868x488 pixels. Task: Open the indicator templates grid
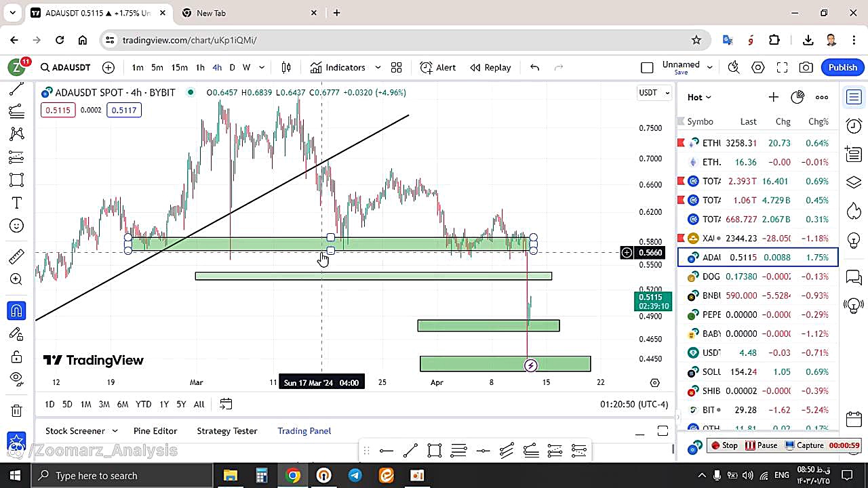pos(397,67)
